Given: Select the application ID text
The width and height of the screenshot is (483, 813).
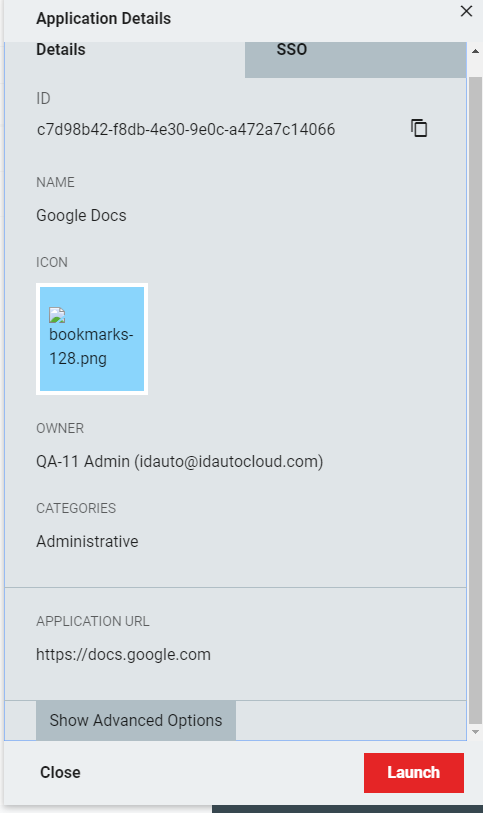Looking at the screenshot, I should [186, 129].
